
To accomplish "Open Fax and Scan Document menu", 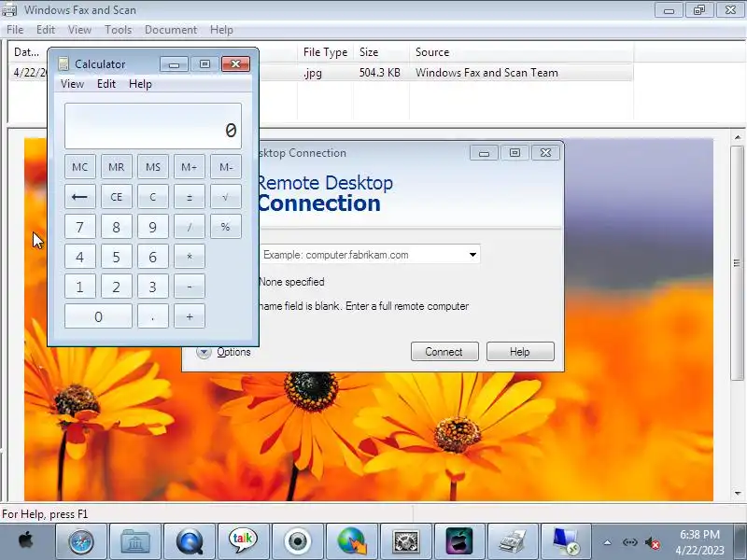I will pyautogui.click(x=171, y=30).
